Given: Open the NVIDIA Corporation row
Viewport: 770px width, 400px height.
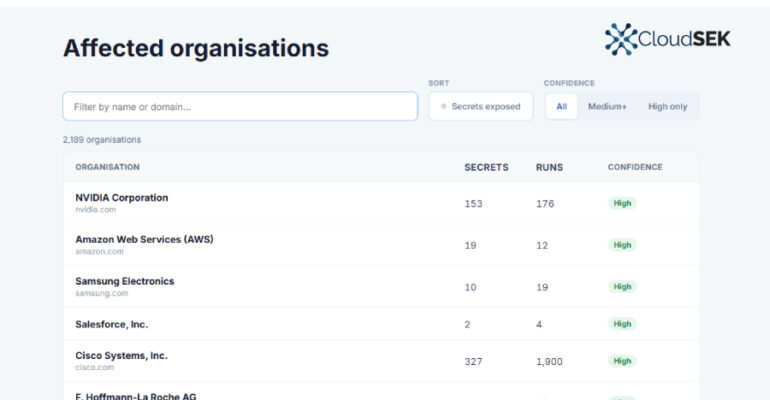Looking at the screenshot, I should click(x=381, y=203).
